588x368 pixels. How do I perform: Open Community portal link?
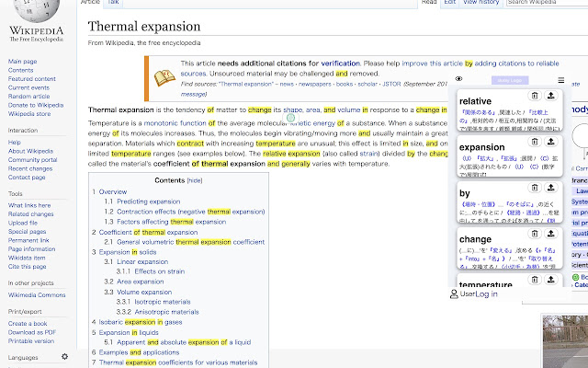(x=33, y=160)
